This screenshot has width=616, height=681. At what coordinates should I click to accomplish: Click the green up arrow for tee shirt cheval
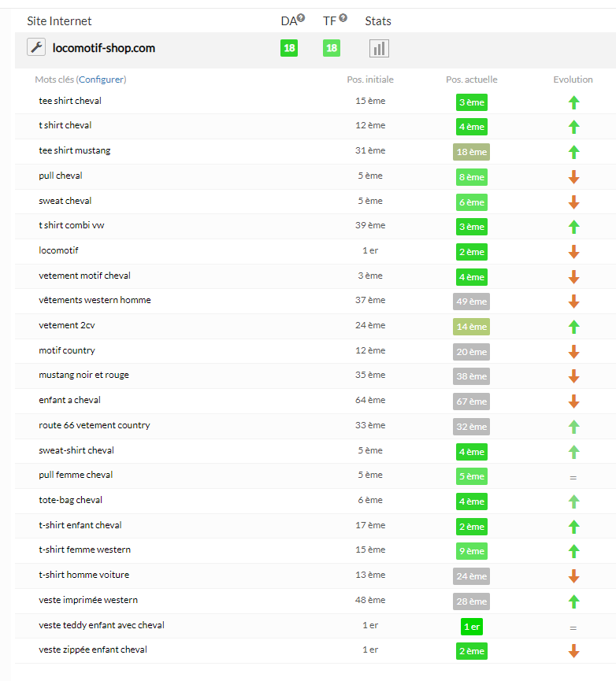pyautogui.click(x=573, y=102)
